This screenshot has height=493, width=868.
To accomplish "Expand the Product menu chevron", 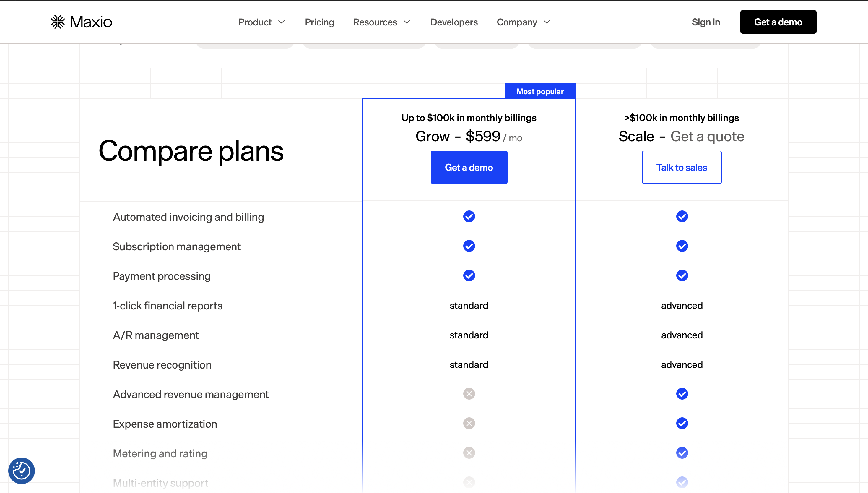I will click(x=282, y=22).
